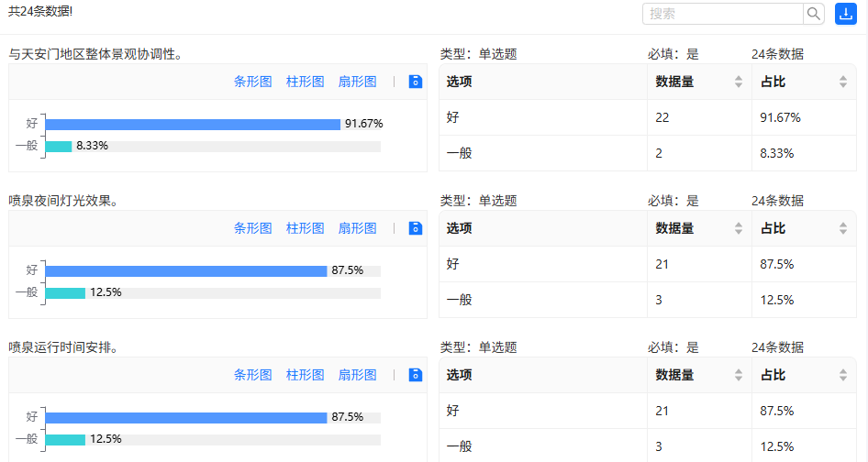Switch first chart to 扇形图

pyautogui.click(x=357, y=82)
